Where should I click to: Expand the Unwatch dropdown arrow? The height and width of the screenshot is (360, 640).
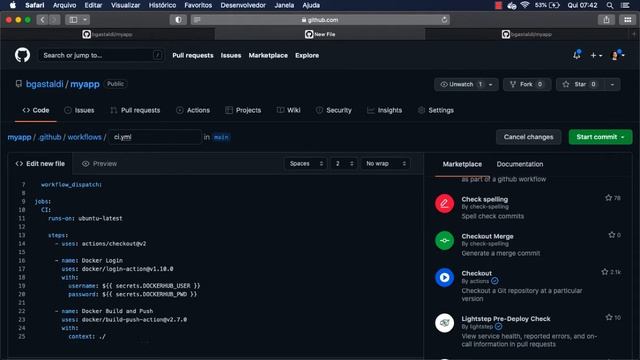(x=491, y=84)
